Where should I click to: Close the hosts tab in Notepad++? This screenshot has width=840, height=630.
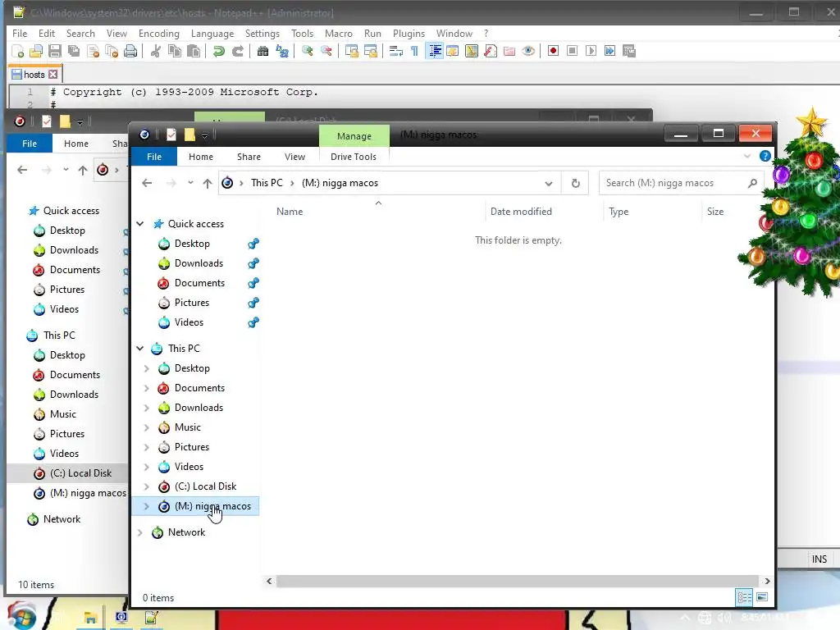pos(53,75)
